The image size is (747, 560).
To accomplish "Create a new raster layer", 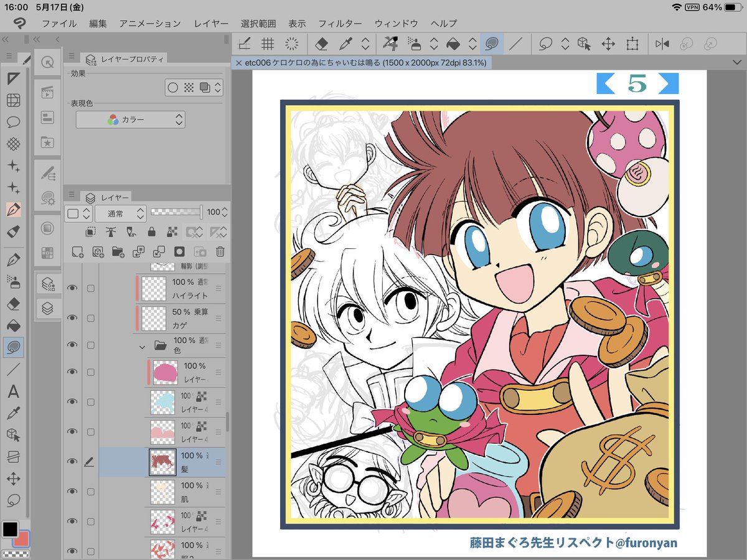I will pos(78,251).
